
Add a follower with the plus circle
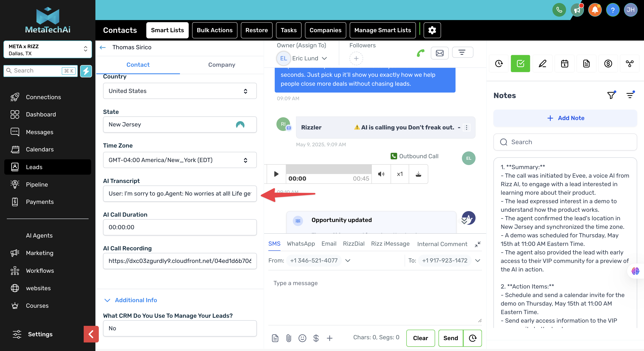click(x=356, y=59)
